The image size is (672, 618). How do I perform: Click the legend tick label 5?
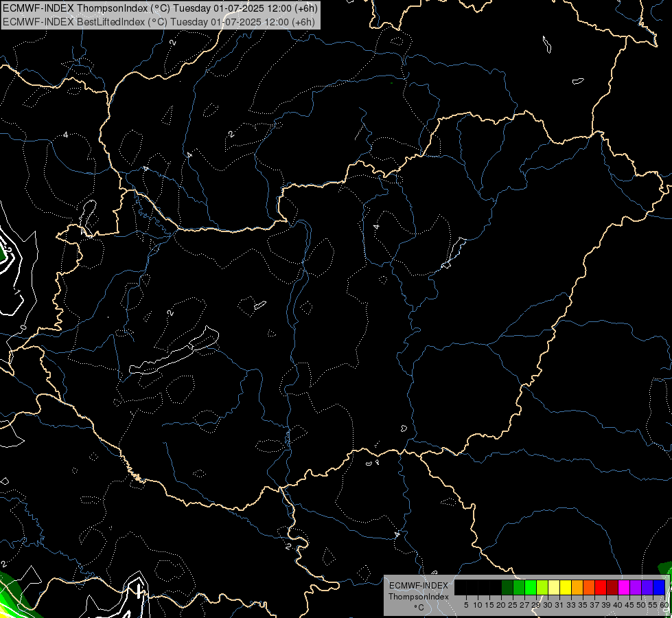pos(466,605)
